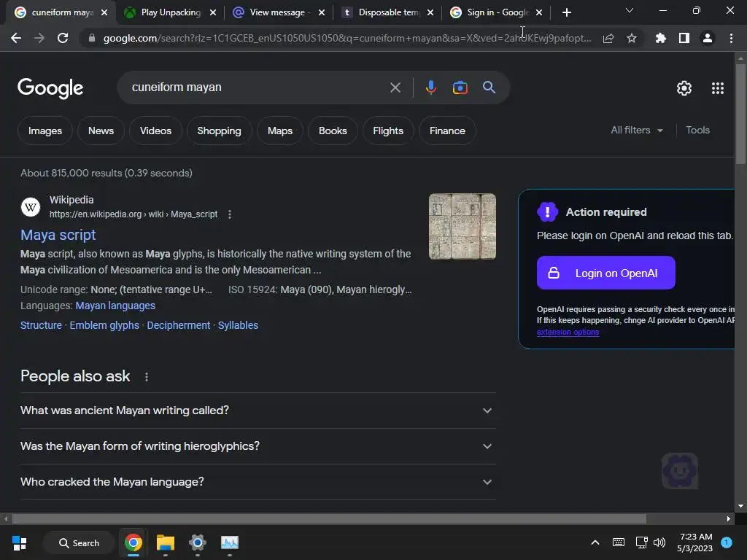Open the monitor chart app on taskbar
The height and width of the screenshot is (560, 747).
[230, 542]
